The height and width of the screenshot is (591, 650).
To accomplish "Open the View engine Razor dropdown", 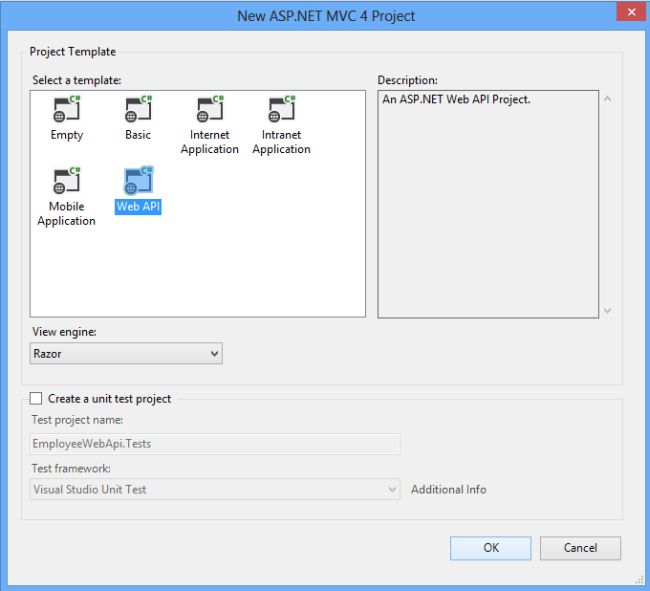I will tap(126, 354).
